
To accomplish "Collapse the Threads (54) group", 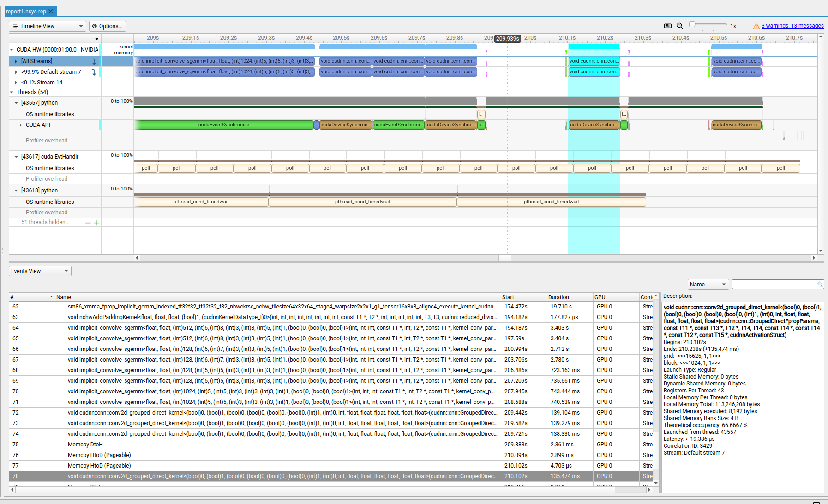I will (x=12, y=92).
